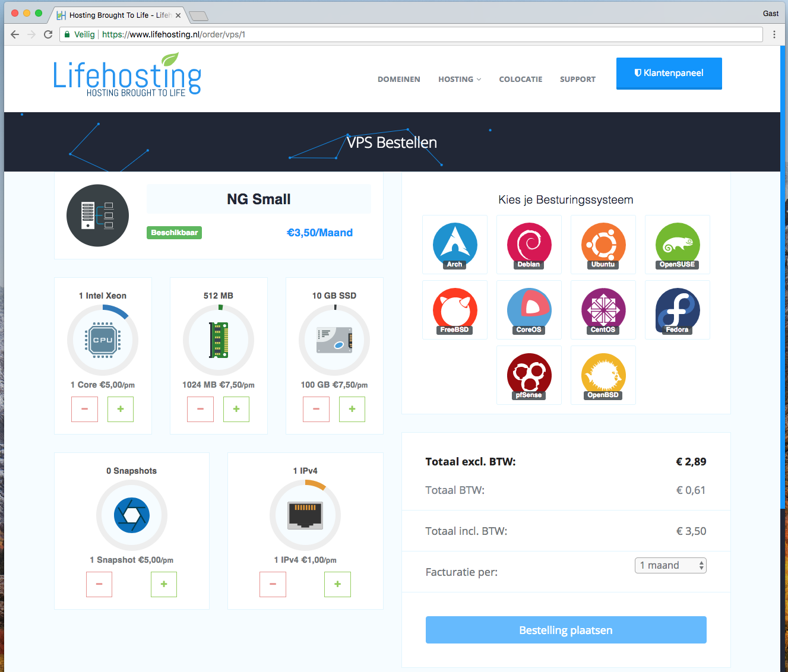Open a new browser tab
This screenshot has height=672, width=788.
pyautogui.click(x=198, y=16)
